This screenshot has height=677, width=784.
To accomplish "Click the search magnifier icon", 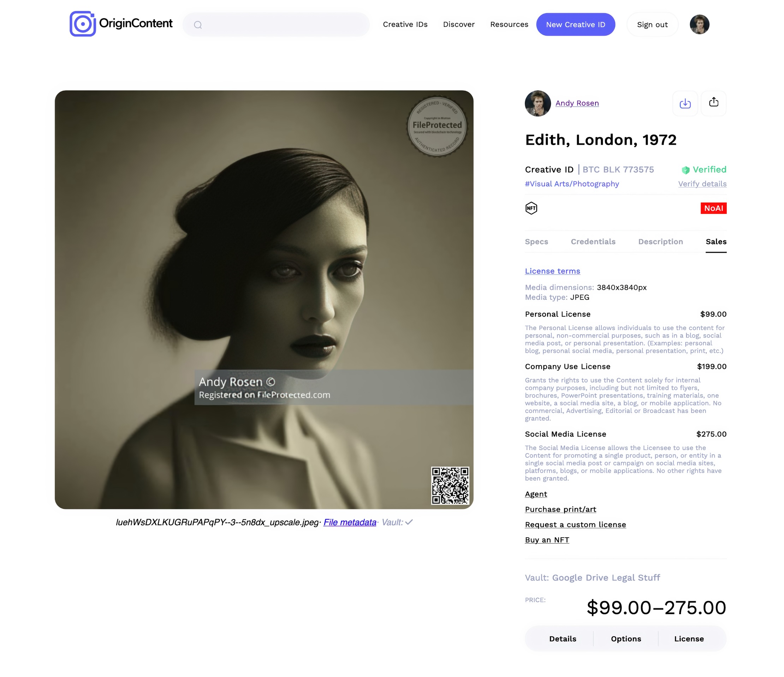I will (198, 25).
